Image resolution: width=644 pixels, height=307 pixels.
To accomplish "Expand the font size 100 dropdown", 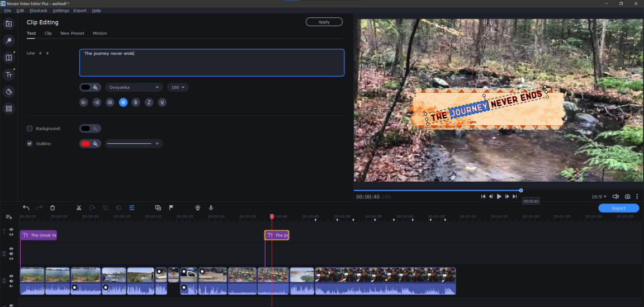I will [178, 87].
